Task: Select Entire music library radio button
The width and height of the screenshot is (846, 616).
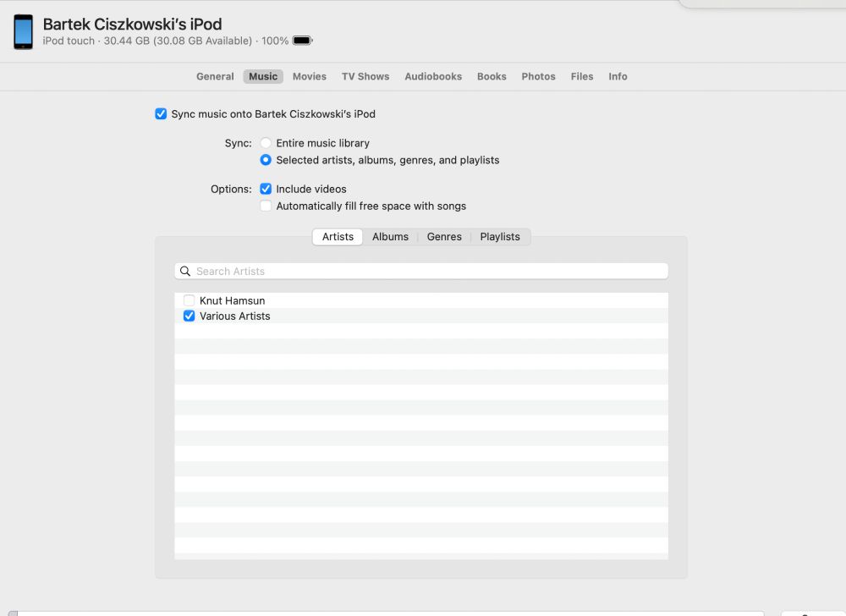Action: [x=266, y=143]
